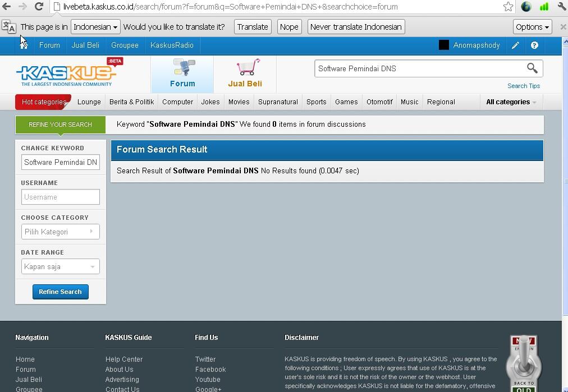Open the Indonesian language dropdown
The height and width of the screenshot is (392, 568).
(95, 27)
